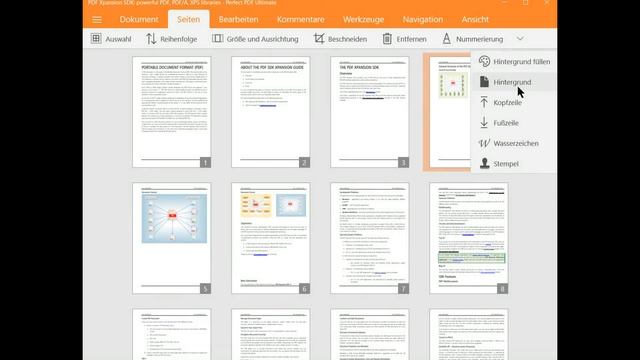Screen dimensions: 640x360
Task: Click the Nummerierung label
Action: pos(480,39)
